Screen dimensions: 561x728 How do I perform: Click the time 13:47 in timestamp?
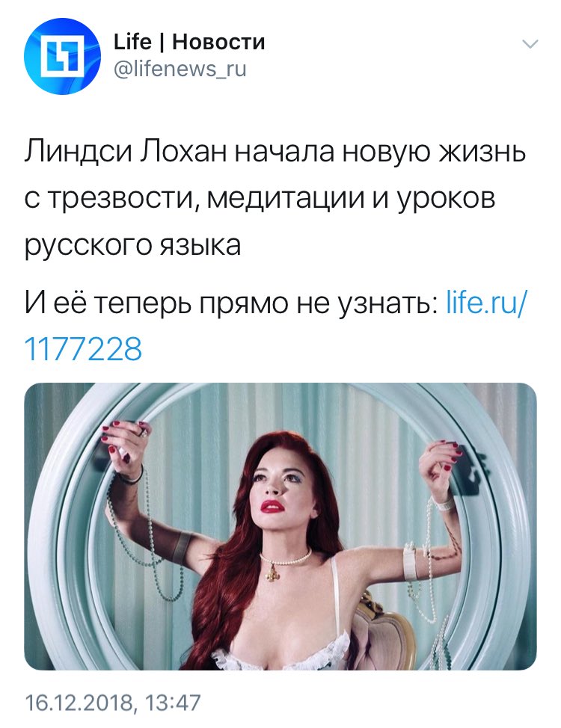173,703
